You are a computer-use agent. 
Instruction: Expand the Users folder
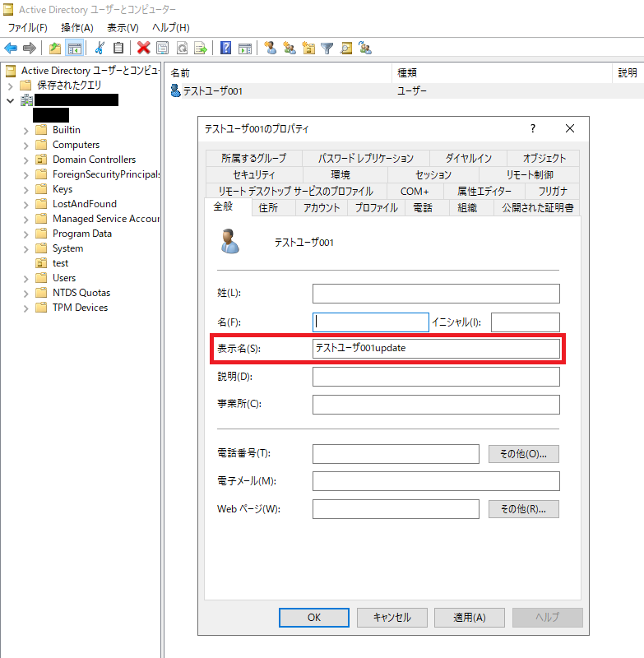26,279
